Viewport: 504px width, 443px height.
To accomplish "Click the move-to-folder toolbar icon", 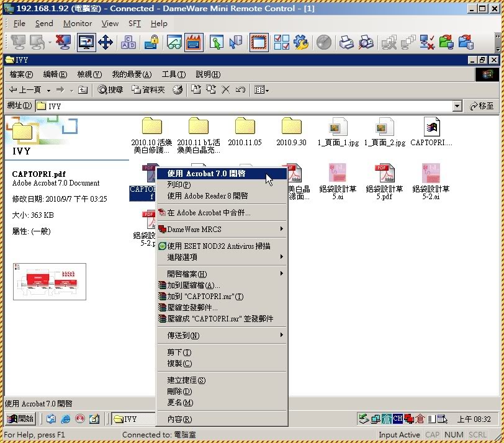I will (x=196, y=89).
